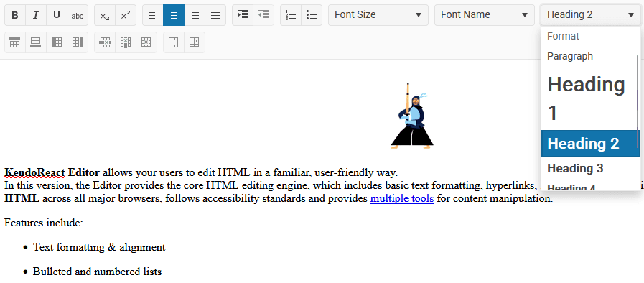Select the Format header item in list
Screen dimensions: 644x283
(x=589, y=36)
